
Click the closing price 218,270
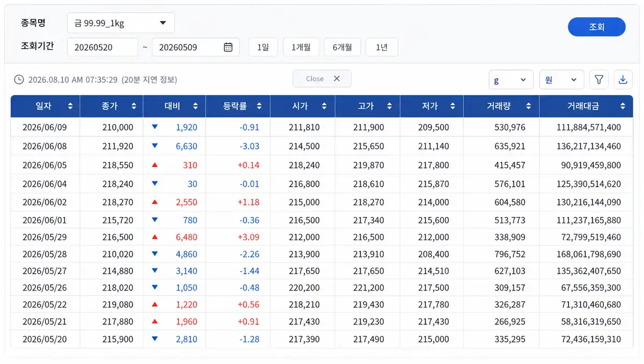pyautogui.click(x=118, y=202)
